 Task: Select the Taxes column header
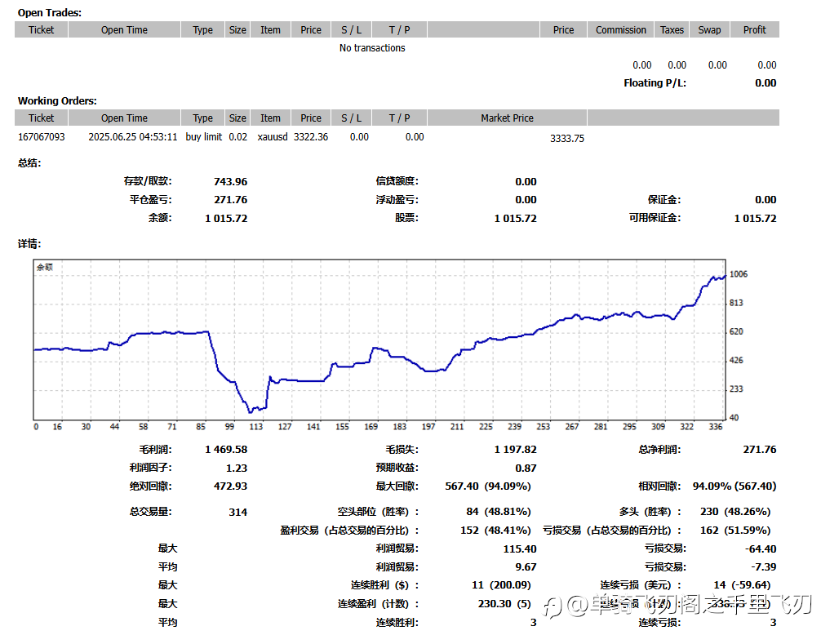[x=672, y=30]
